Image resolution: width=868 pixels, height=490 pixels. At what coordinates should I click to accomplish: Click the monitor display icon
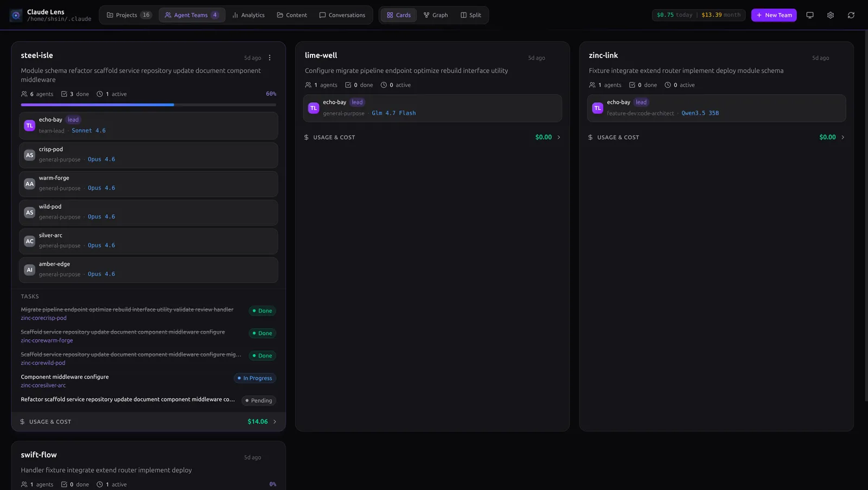click(x=809, y=15)
